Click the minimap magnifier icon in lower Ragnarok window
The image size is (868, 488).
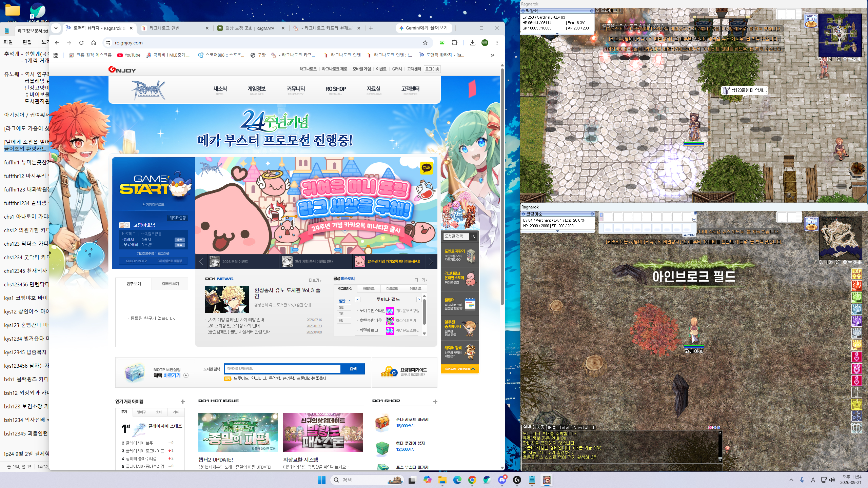(x=821, y=262)
